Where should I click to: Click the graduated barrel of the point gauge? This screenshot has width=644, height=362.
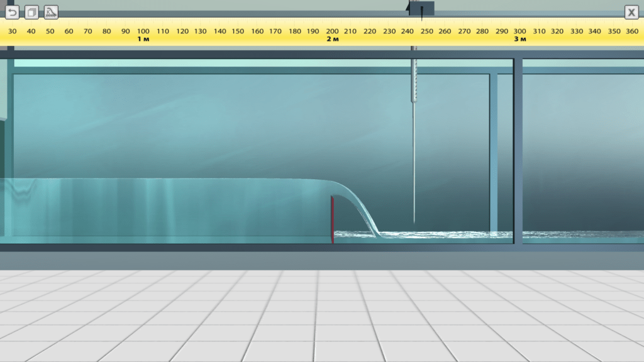pyautogui.click(x=414, y=82)
